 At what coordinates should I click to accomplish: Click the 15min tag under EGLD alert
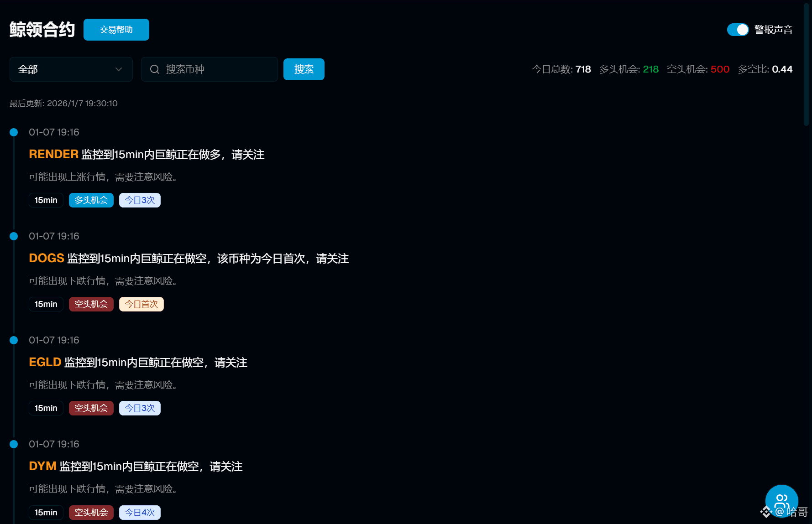coord(46,408)
